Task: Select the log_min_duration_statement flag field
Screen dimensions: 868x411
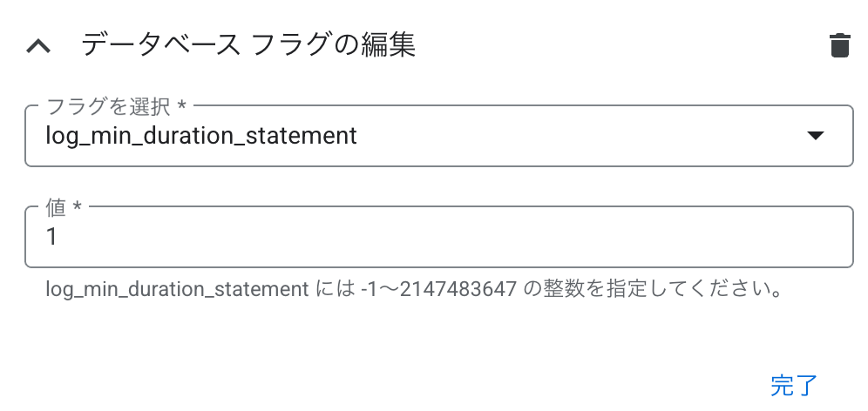Action: [x=439, y=136]
